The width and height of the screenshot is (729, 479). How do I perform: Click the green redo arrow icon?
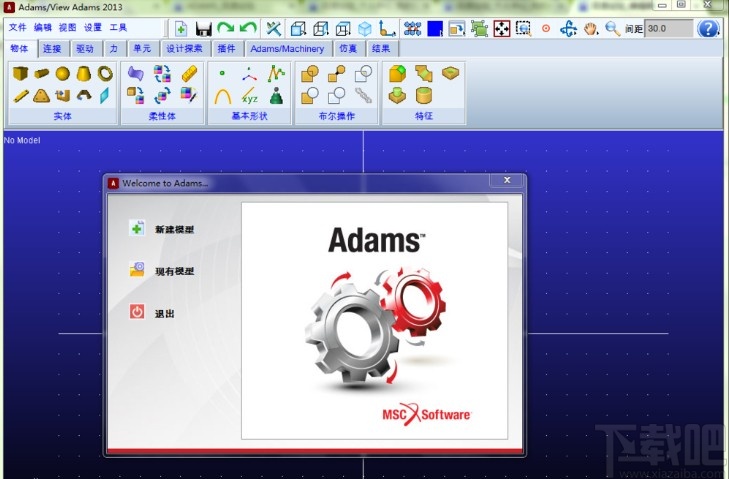tap(225, 29)
